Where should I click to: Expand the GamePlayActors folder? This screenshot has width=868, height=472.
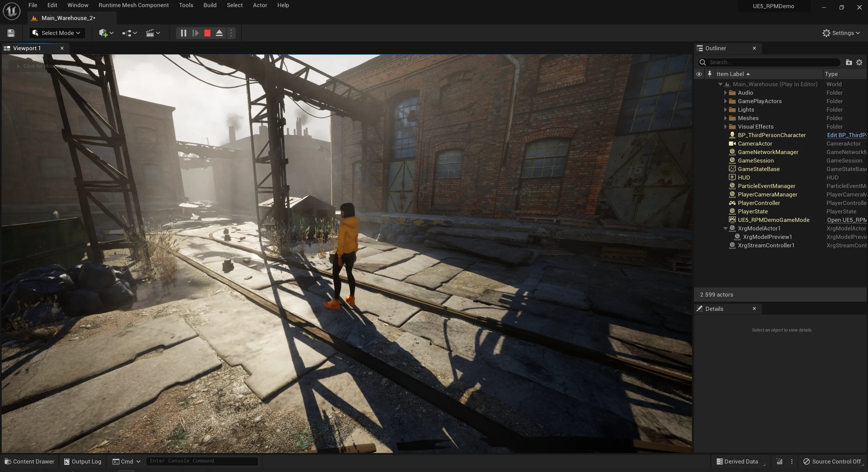tap(726, 101)
